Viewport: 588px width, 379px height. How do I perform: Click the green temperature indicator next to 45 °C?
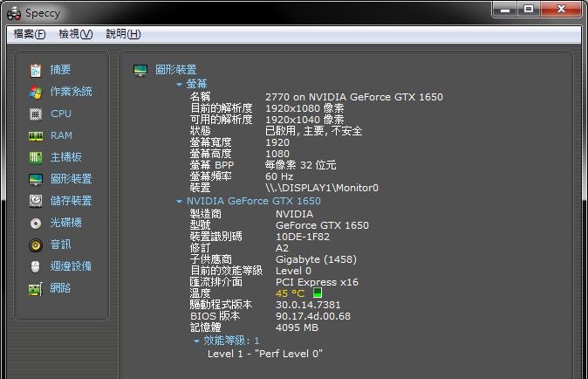pyautogui.click(x=318, y=293)
